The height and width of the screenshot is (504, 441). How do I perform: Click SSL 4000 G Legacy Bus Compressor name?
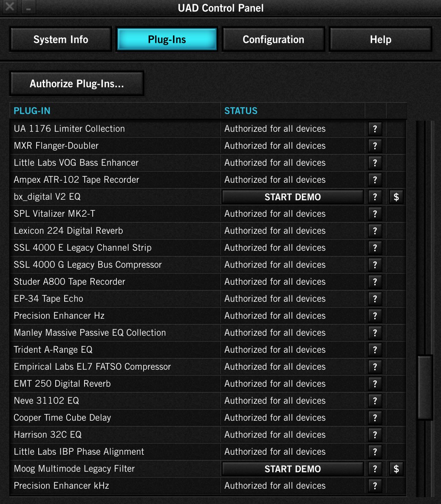click(88, 265)
